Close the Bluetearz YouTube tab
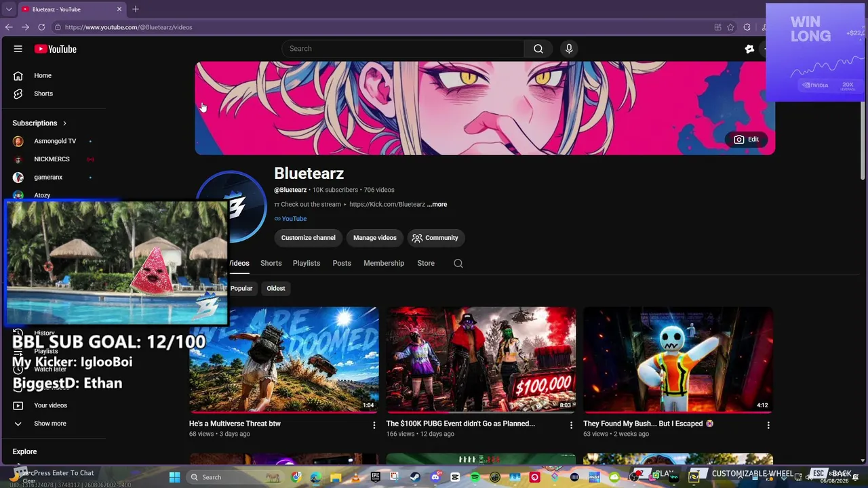 pos(119,9)
